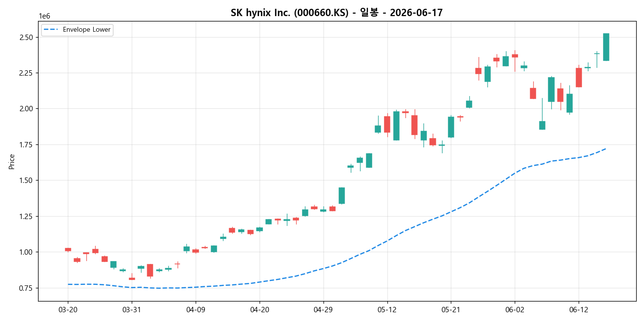
Task: Select the 2.00 y-axis tick label
Action: click(26, 108)
